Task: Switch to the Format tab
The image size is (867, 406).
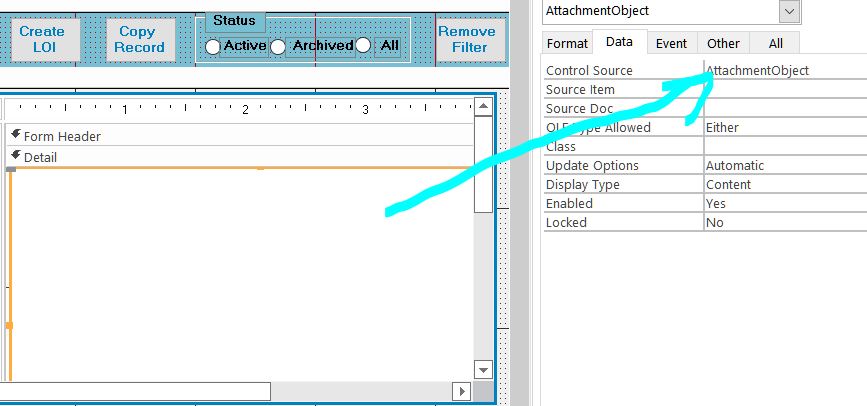Action: coord(567,44)
